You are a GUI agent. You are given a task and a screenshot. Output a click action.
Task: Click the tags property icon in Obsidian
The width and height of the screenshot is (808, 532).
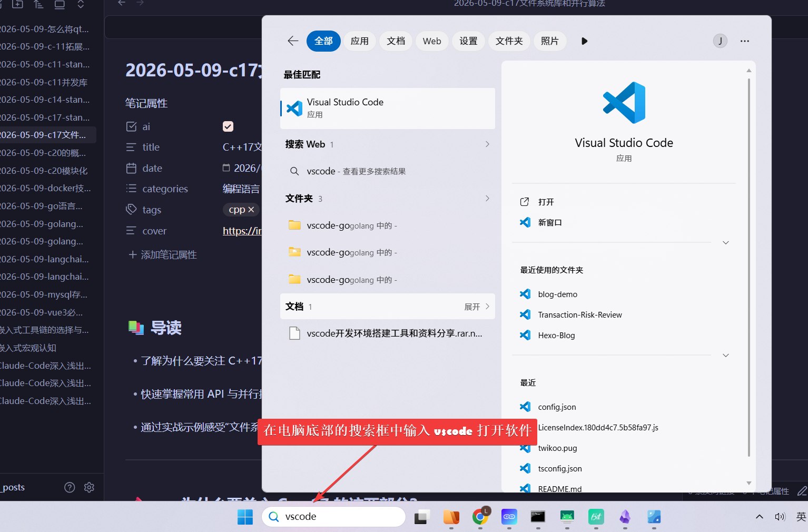131,210
